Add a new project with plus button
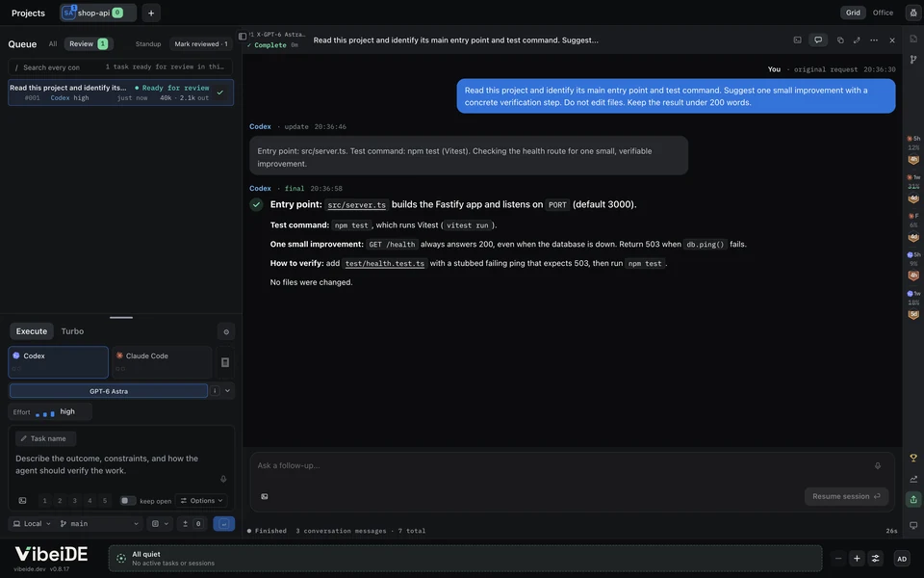924x578 pixels. [x=151, y=13]
